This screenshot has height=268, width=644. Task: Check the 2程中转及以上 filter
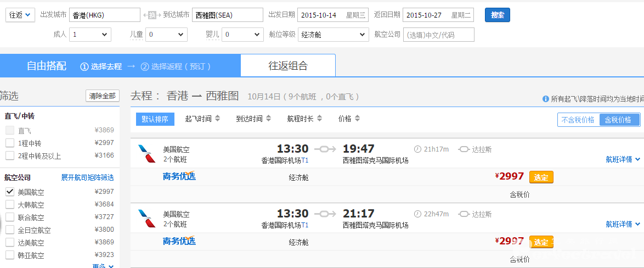coord(10,156)
